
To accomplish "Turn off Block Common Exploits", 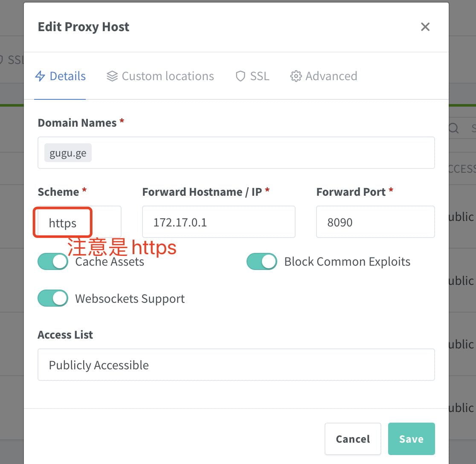I will (262, 261).
